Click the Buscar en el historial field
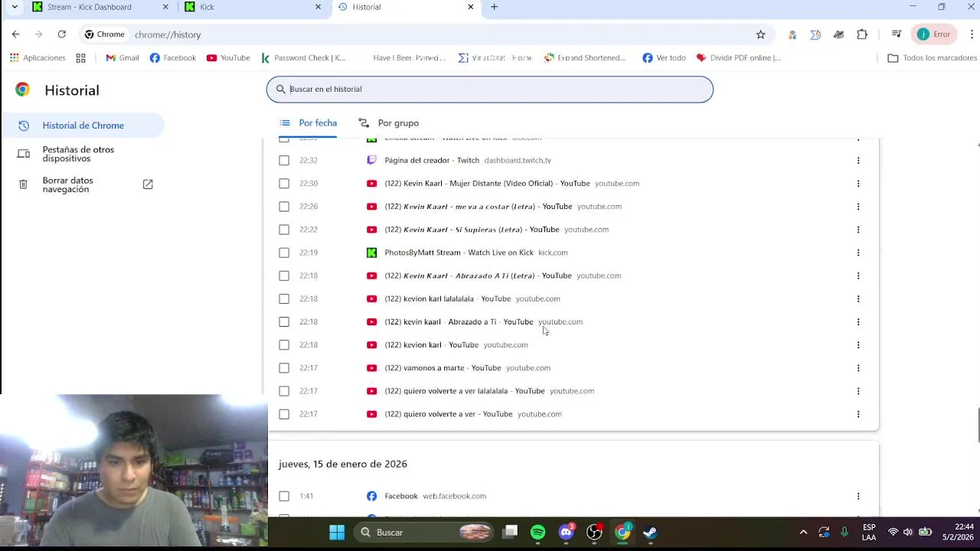The image size is (980, 551). pos(490,90)
